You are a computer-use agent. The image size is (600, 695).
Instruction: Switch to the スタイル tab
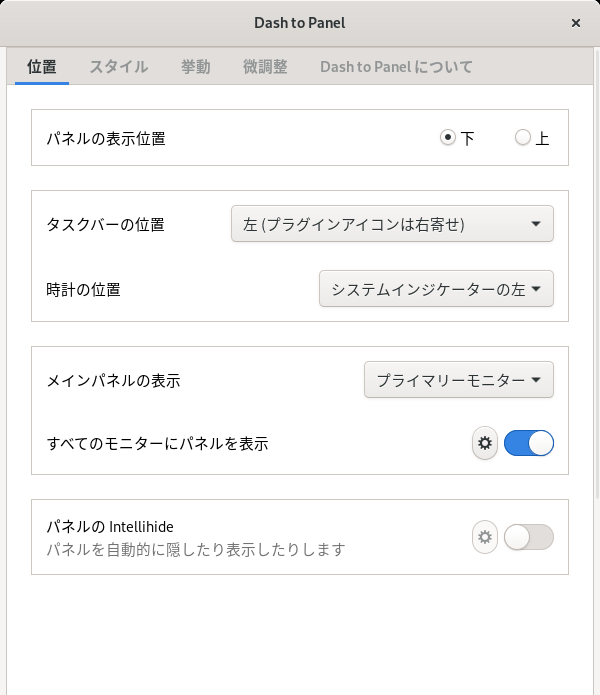(119, 66)
